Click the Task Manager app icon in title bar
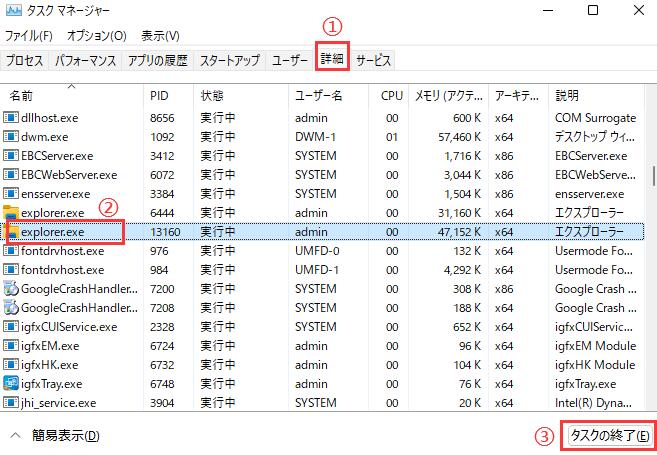The height and width of the screenshot is (455, 657). click(13, 10)
